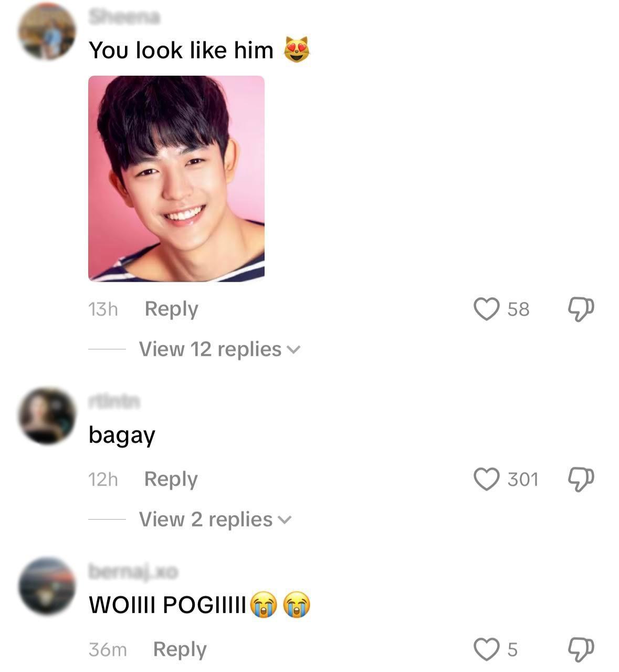
Task: Expand View 12 replies
Action: click(219, 349)
